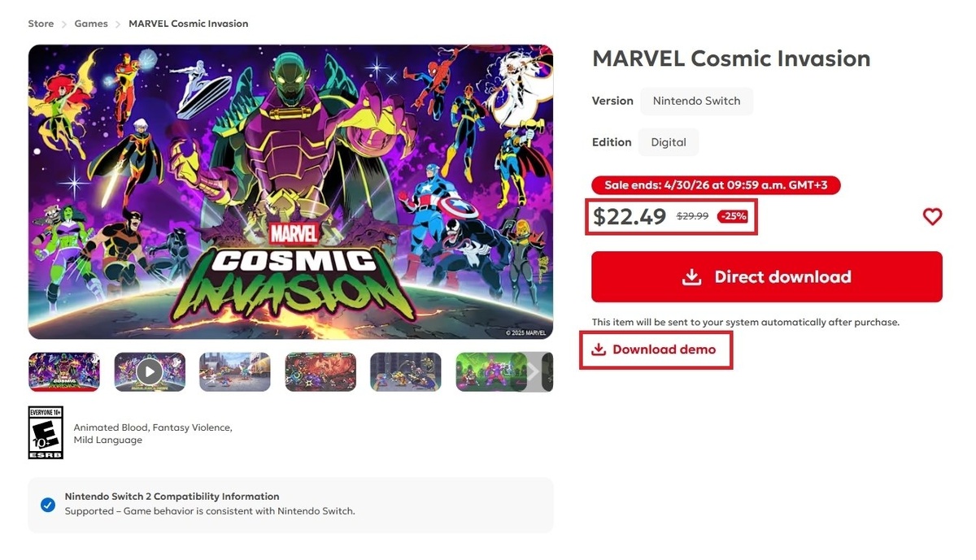
Task: Select the first cover art thumbnail
Action: click(x=64, y=372)
